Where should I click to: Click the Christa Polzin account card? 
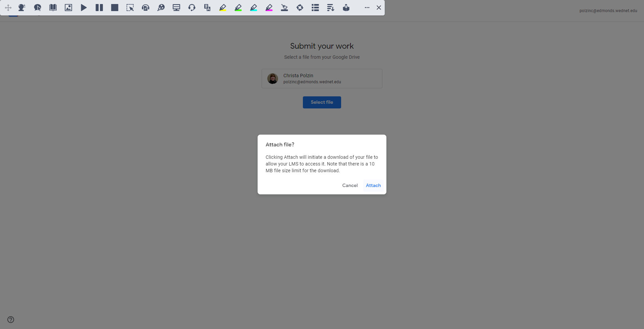(x=322, y=79)
